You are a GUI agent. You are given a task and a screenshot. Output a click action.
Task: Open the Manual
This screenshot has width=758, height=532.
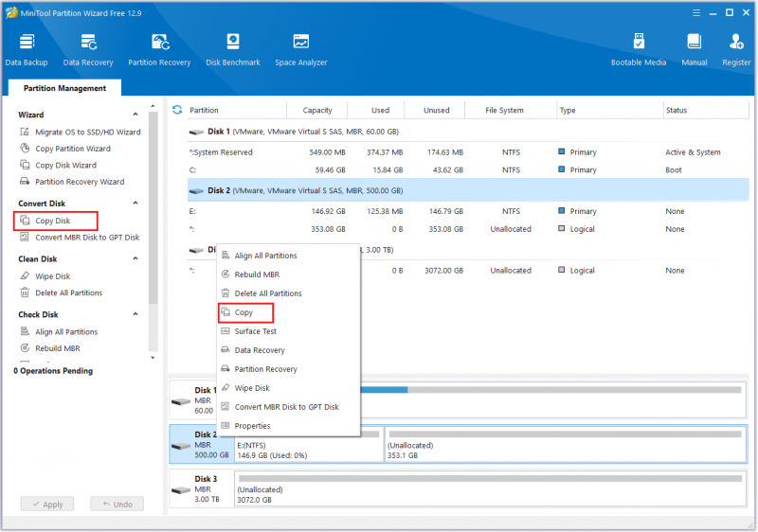pyautogui.click(x=695, y=50)
